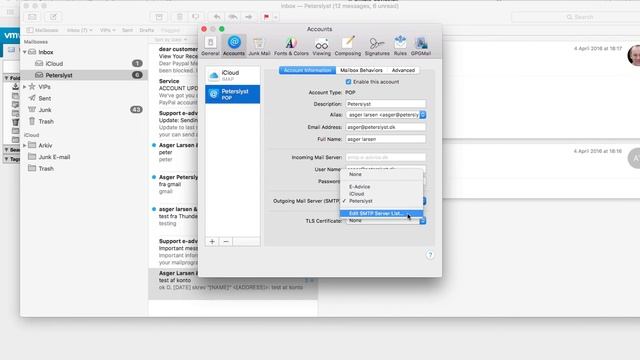Screen dimensions: 640x360
Task: Open Sent mailbox in sidebar
Action: pyautogui.click(x=84, y=98)
